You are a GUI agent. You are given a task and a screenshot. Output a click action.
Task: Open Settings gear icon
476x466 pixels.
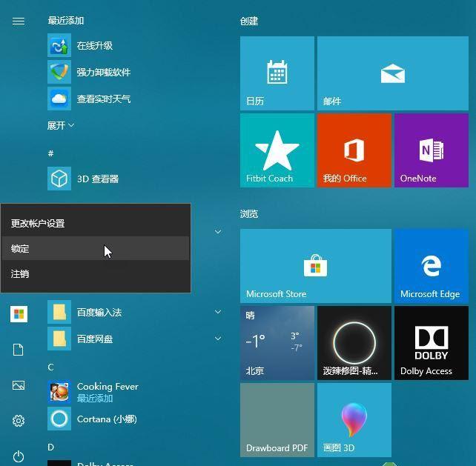(19, 421)
